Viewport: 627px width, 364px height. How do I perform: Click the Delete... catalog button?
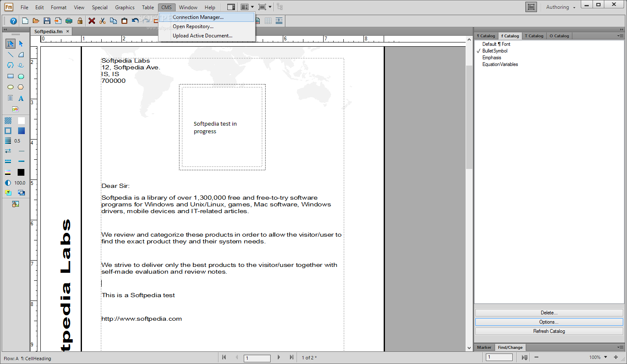click(x=549, y=313)
